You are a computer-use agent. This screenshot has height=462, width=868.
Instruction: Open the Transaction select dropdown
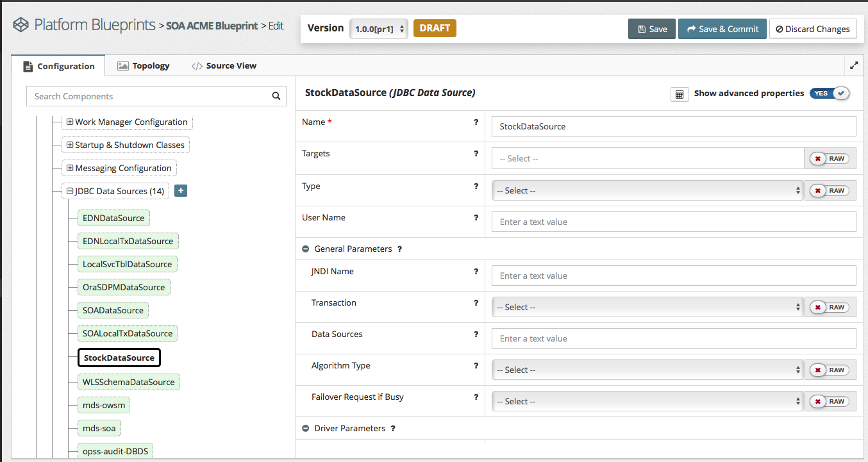pyautogui.click(x=647, y=307)
